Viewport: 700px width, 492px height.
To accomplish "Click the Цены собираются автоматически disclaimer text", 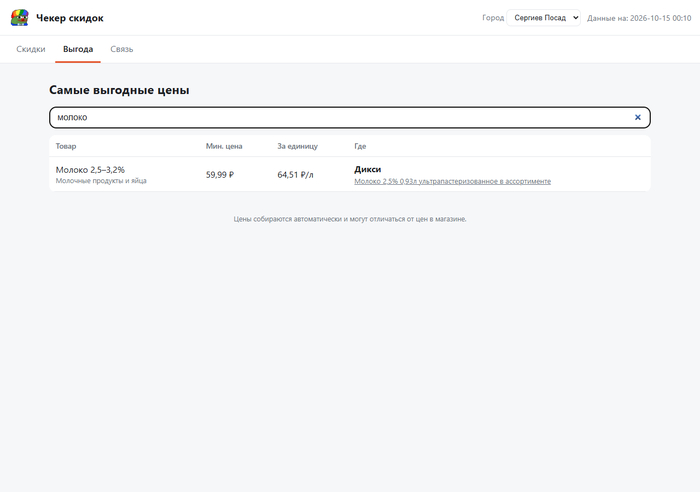I will pyautogui.click(x=350, y=219).
